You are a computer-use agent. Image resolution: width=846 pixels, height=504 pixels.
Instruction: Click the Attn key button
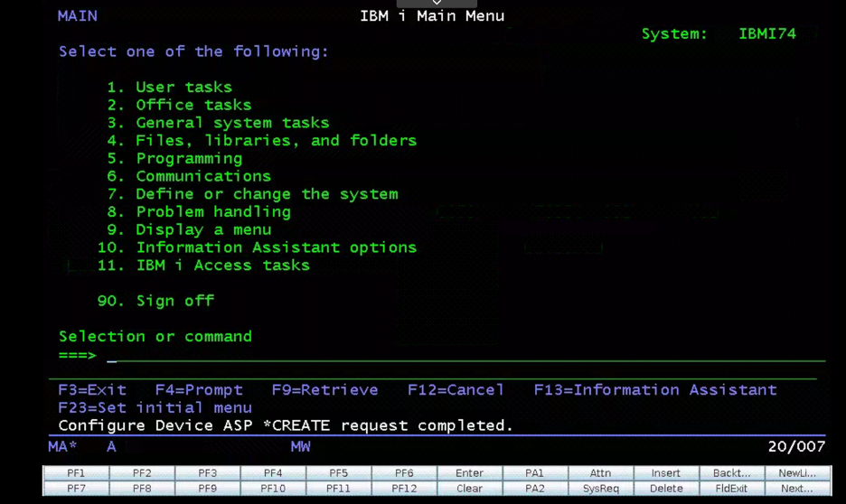600,472
